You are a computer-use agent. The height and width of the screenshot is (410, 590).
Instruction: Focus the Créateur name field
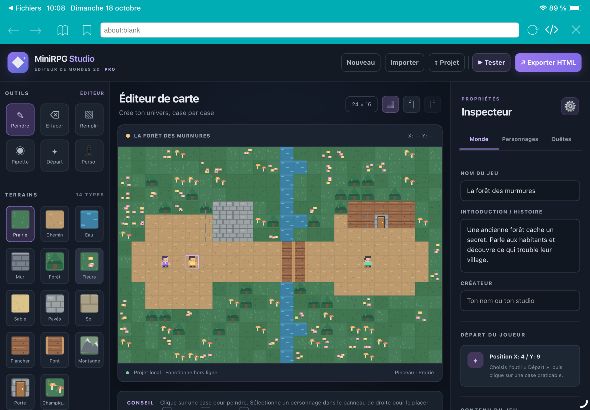tap(520, 301)
